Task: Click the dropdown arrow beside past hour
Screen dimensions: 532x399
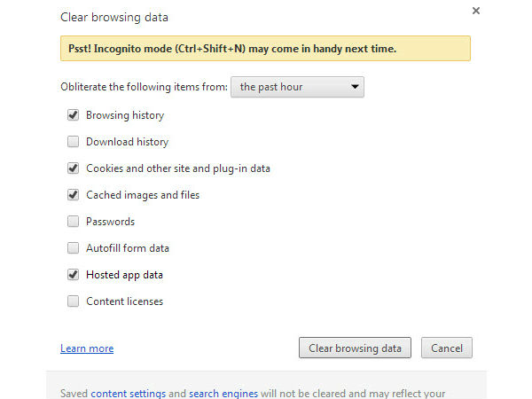Action: [355, 87]
